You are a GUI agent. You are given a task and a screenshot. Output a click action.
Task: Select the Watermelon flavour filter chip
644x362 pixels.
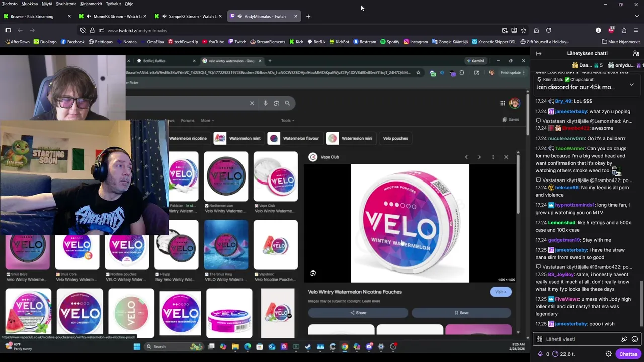(x=295, y=138)
